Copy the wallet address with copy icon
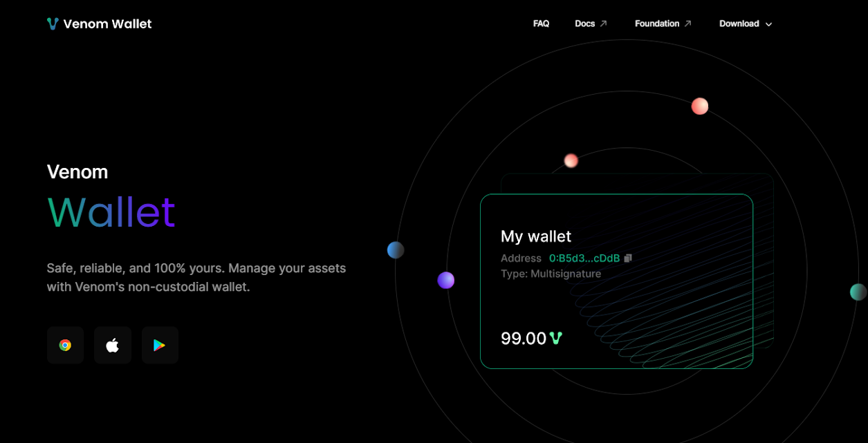868x443 pixels. point(628,258)
